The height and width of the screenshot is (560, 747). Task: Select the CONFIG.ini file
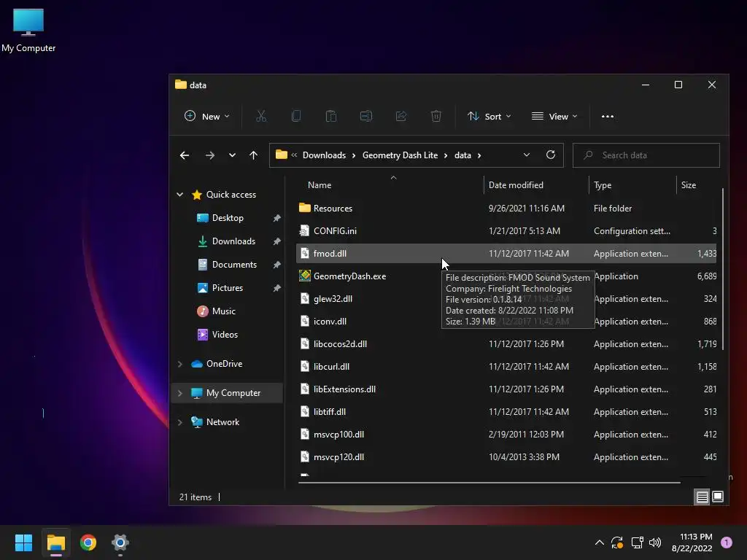(506, 231)
